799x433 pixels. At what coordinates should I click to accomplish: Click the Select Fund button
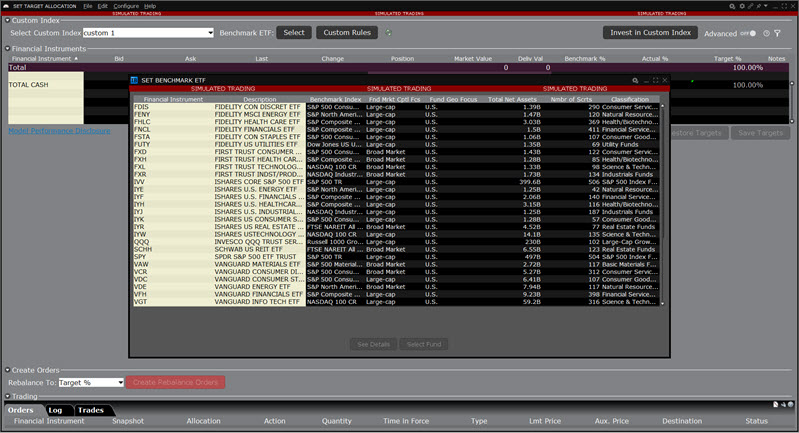pos(424,344)
